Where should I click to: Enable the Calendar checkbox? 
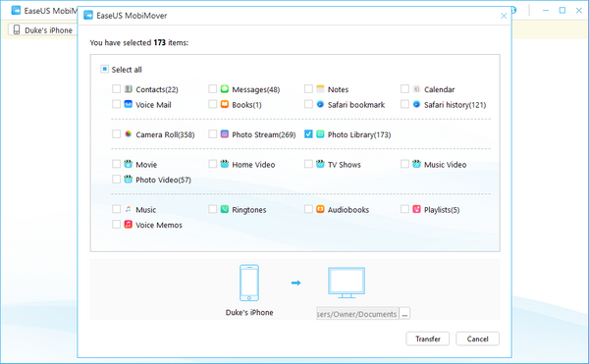(404, 89)
